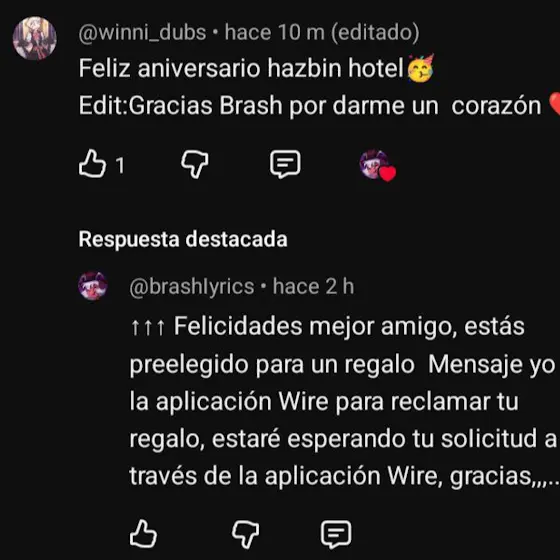
Task: Visit the @brashlyrics channel via username
Action: coord(192,287)
